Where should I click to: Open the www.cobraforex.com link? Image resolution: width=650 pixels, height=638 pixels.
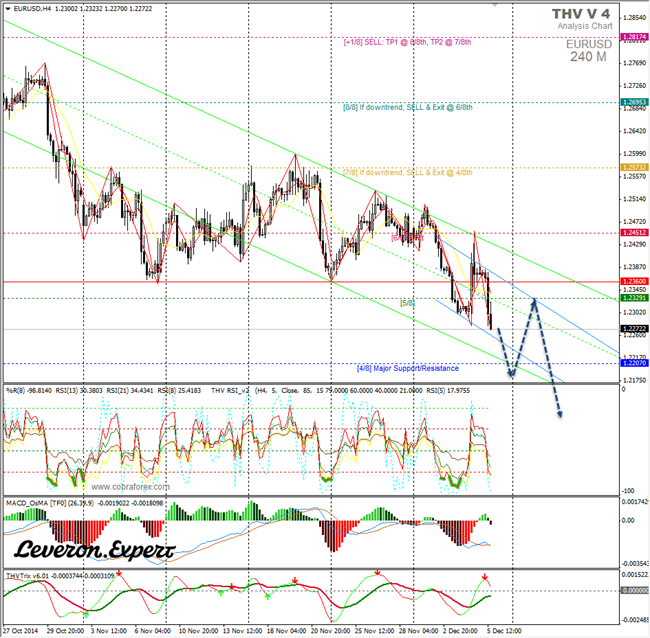point(131,487)
